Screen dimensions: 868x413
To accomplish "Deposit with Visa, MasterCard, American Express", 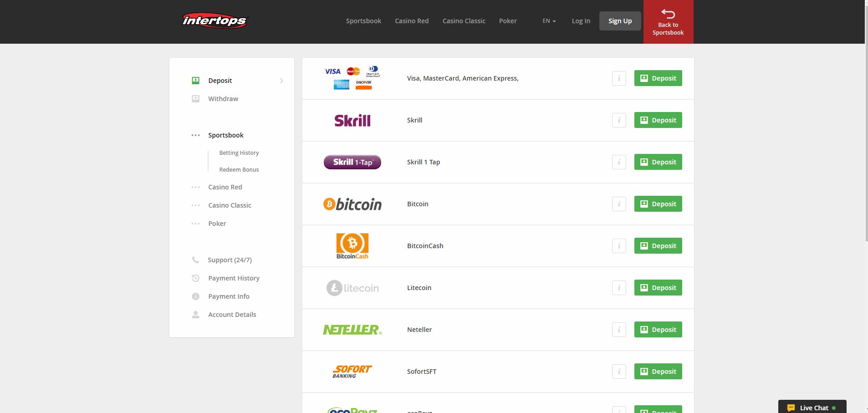I will click(658, 78).
